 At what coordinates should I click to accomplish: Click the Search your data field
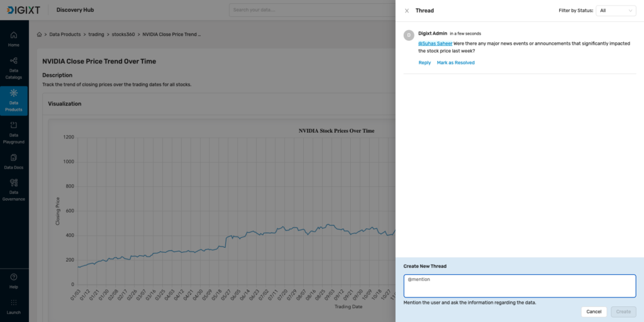point(312,10)
